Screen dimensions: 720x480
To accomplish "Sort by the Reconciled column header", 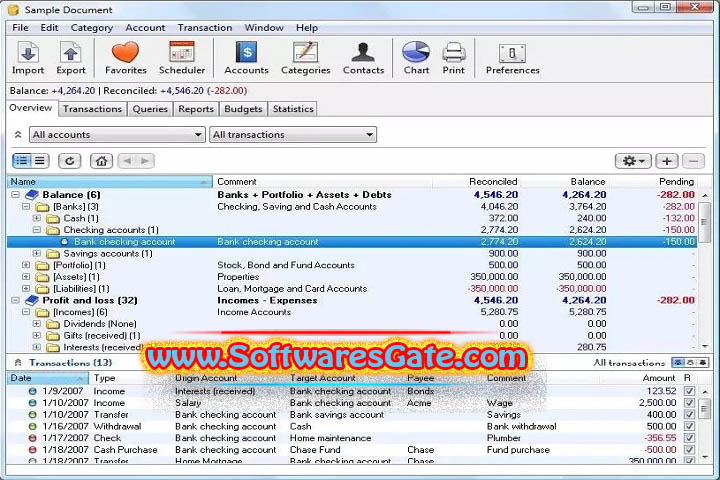I will pyautogui.click(x=477, y=182).
